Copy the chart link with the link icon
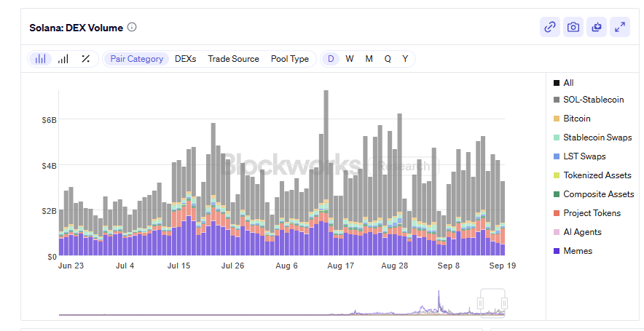 click(x=549, y=28)
